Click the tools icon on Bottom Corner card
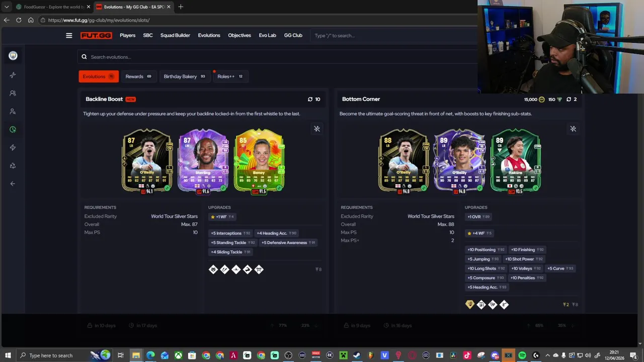 point(573,129)
